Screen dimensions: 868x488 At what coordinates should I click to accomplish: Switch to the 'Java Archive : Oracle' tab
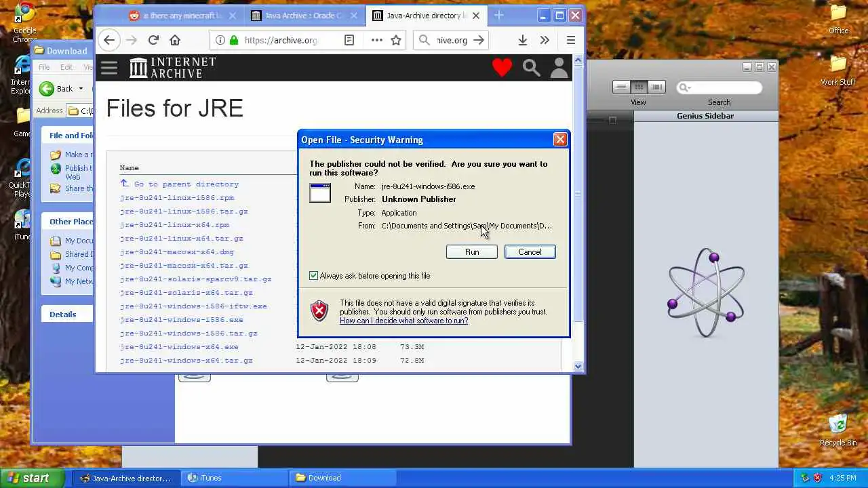pos(304,16)
